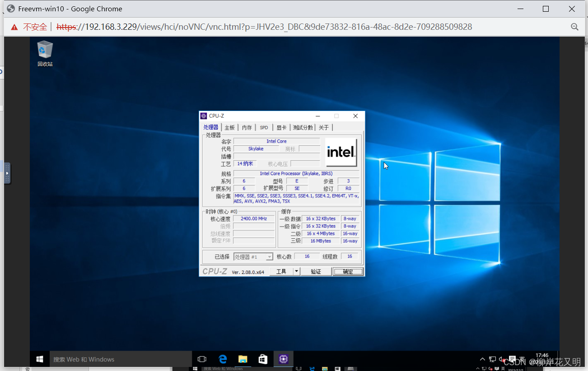This screenshot has width=588, height=371.
Task: Click the 核心数 value 16
Action: [307, 256]
